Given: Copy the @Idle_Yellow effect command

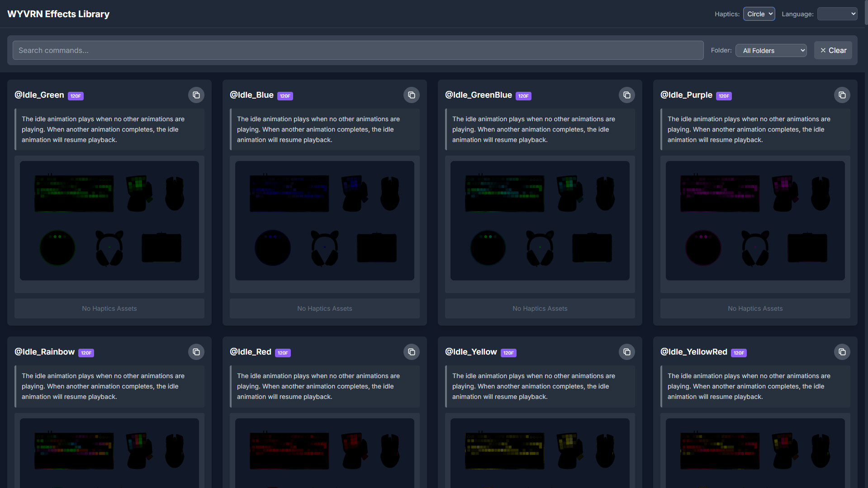Looking at the screenshot, I should [626, 352].
